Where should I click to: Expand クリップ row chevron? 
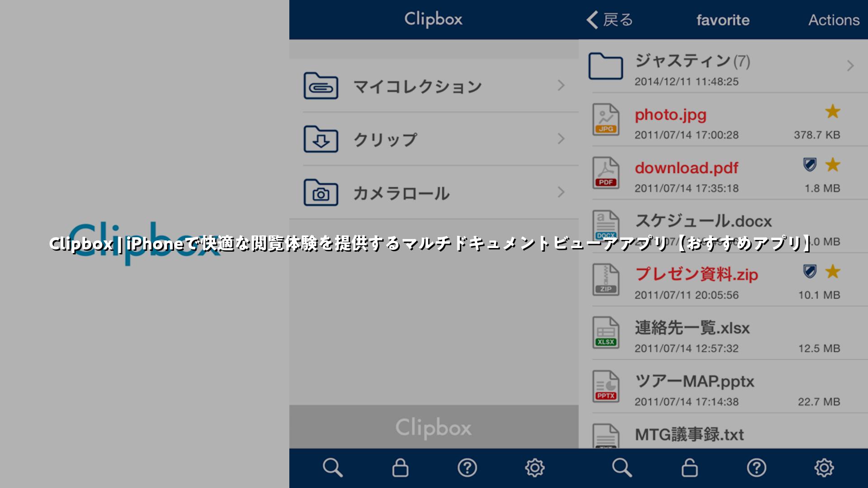pyautogui.click(x=561, y=139)
